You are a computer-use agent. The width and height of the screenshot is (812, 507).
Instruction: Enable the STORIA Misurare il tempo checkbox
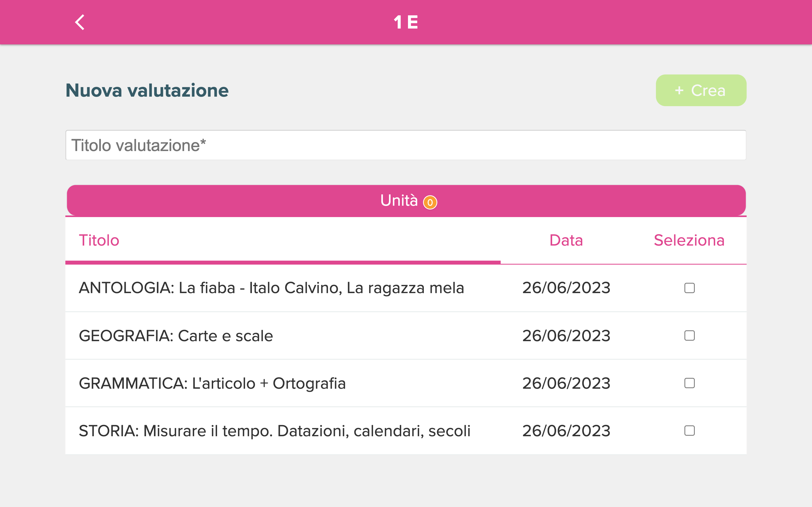pos(689,431)
